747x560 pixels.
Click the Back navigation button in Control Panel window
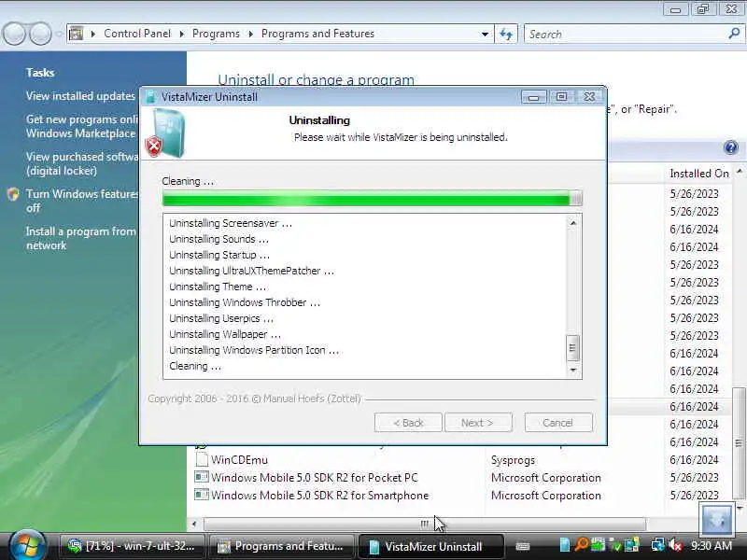[x=14, y=35]
